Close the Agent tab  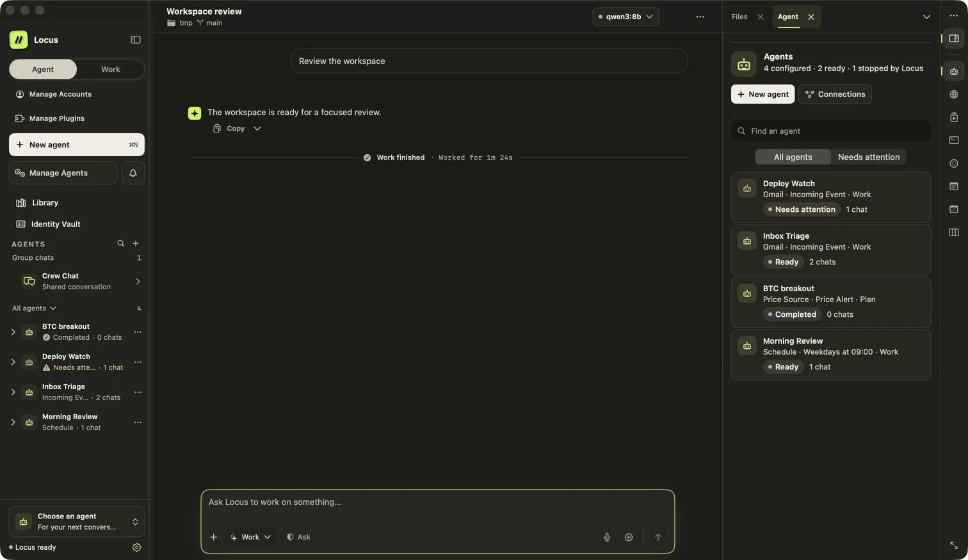(811, 17)
